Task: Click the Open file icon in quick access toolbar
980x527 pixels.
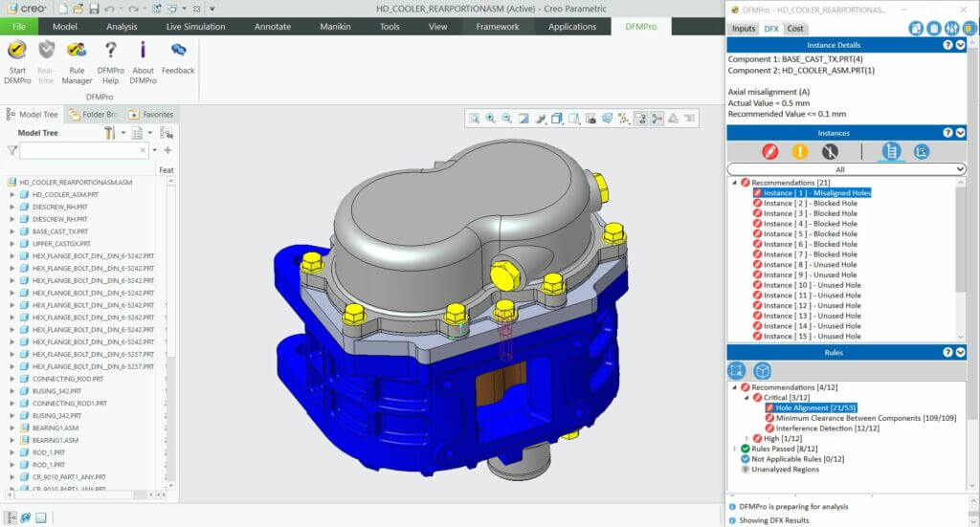Action: (x=78, y=9)
